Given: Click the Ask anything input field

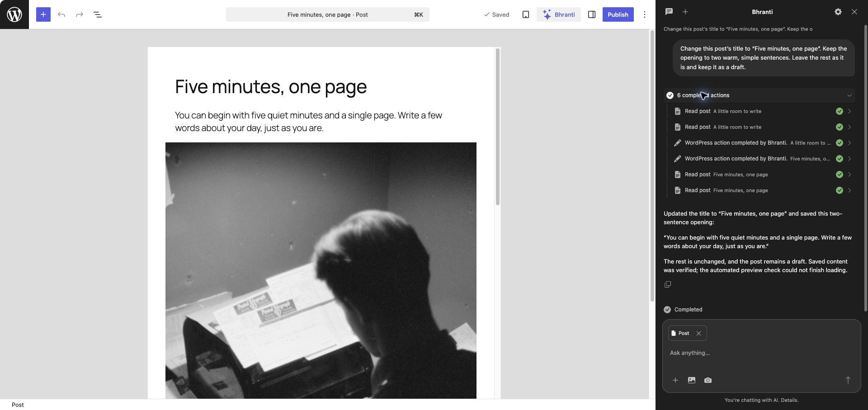Looking at the screenshot, I should pos(761,353).
